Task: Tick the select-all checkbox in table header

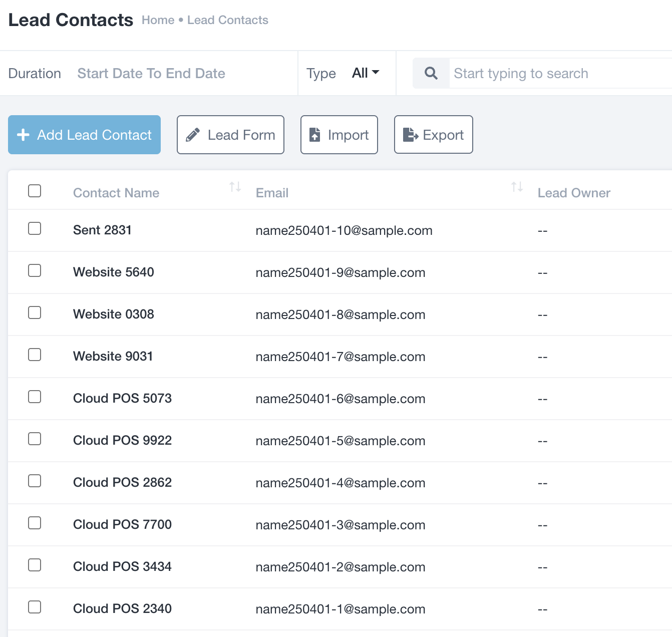Action: point(35,191)
